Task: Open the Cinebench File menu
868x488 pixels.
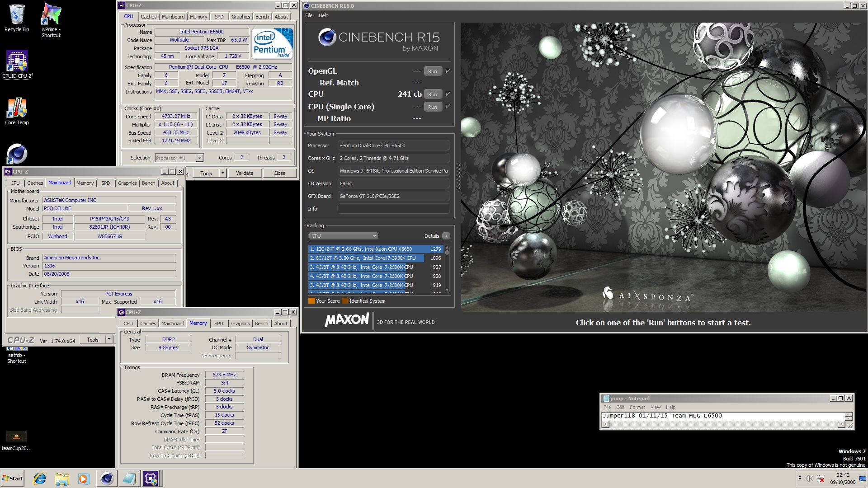Action: click(x=309, y=15)
